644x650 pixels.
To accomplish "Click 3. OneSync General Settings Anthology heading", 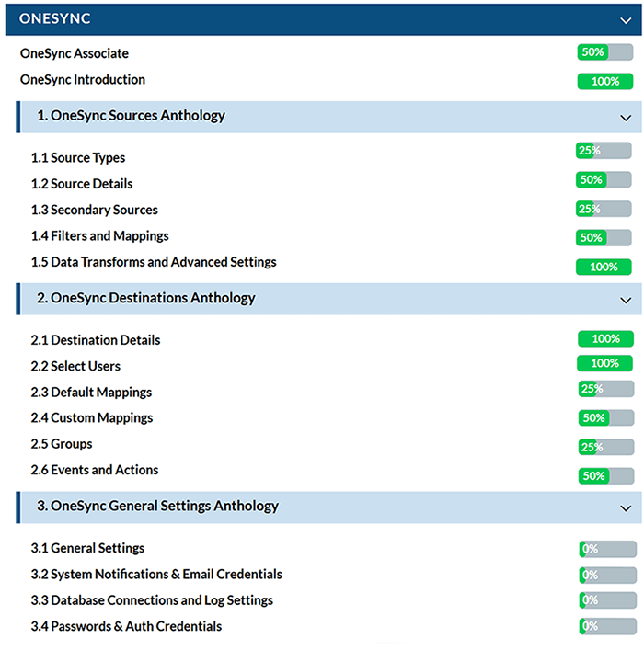I will click(157, 507).
